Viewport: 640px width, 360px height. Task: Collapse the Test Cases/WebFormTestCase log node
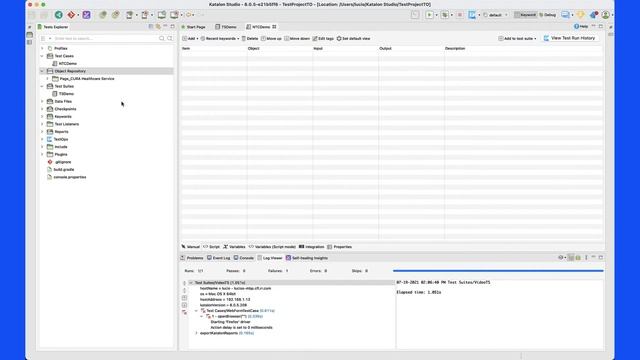pyautogui.click(x=196, y=311)
